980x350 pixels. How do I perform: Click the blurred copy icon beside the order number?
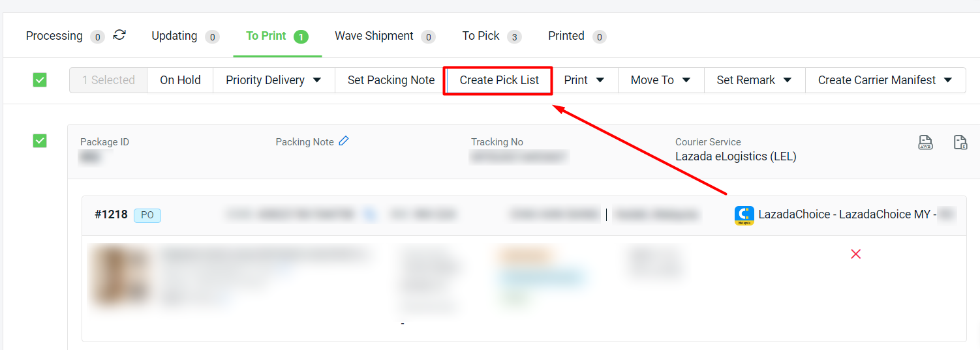coord(371,214)
